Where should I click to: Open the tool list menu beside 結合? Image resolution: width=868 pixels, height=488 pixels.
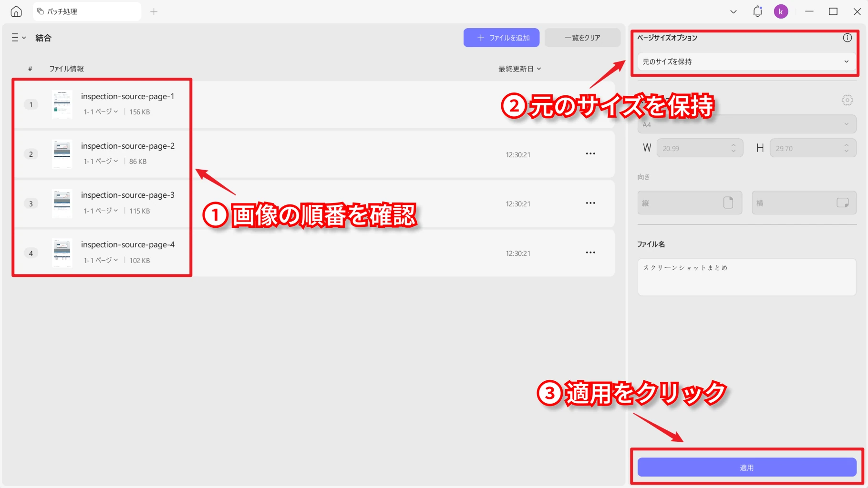click(x=19, y=38)
